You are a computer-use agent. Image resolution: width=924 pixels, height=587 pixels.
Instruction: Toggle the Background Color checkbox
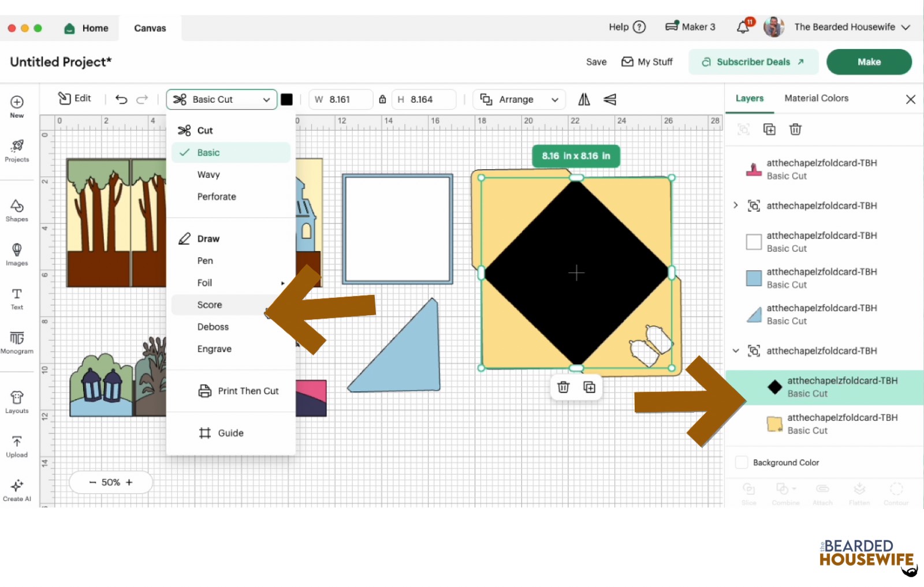pos(741,462)
